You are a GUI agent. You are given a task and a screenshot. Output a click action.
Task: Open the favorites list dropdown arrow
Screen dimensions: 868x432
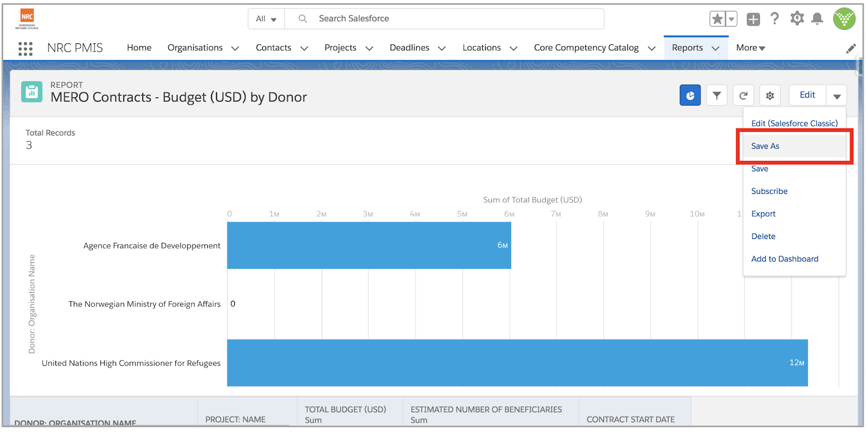pyautogui.click(x=731, y=19)
